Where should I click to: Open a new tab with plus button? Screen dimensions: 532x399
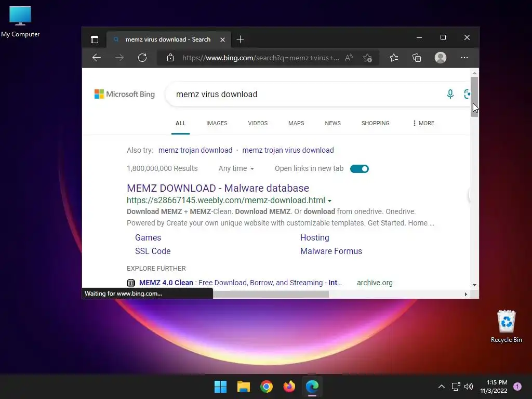tap(240, 39)
